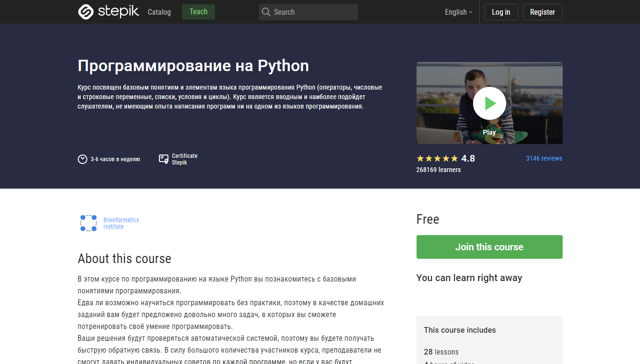640x364 pixels.
Task: Visit the Bioinformatics Institute page
Action: click(x=121, y=223)
